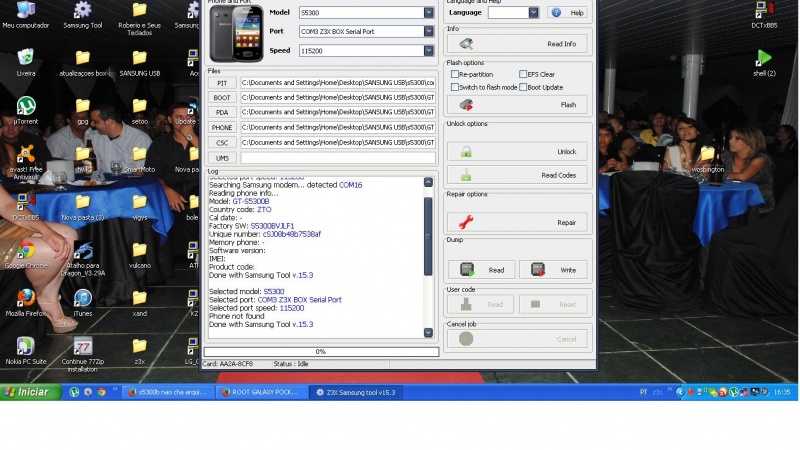Click the 0% progress bar
Viewport: 800px width, 450px height.
321,352
